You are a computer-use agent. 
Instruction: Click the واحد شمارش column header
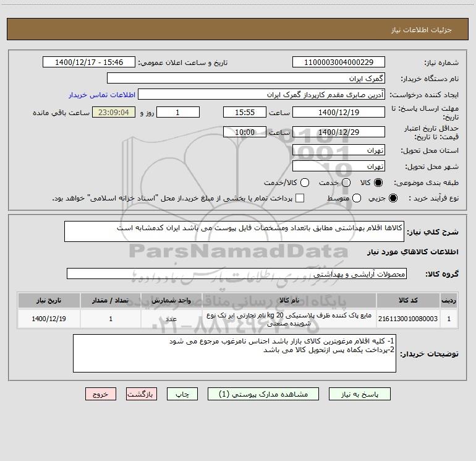point(171,301)
